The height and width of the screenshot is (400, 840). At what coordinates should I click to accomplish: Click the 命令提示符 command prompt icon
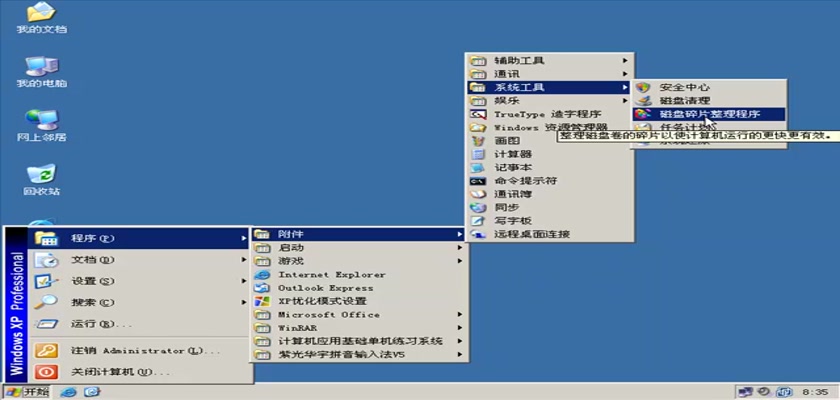[x=477, y=181]
